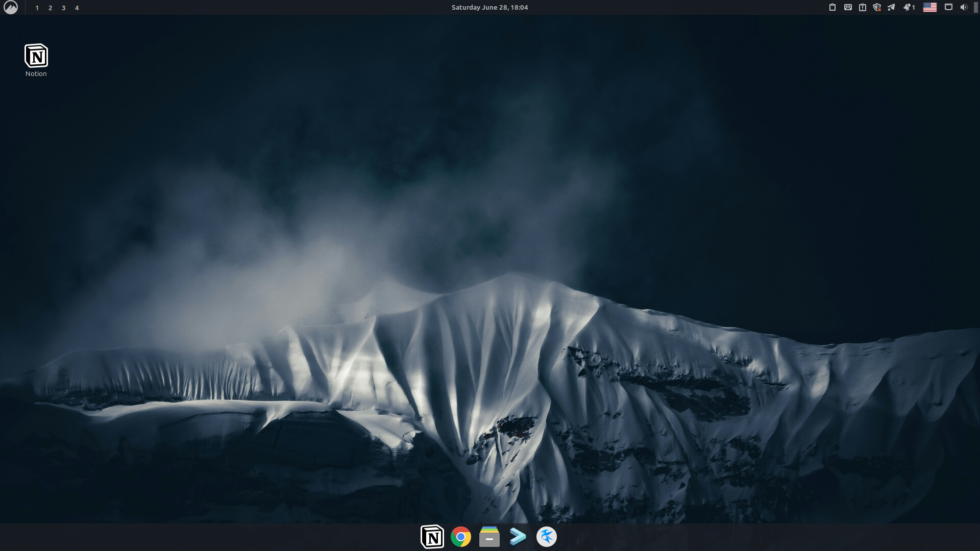Open the calendar from the date and time
The height and width of the screenshot is (551, 980).
click(489, 7)
